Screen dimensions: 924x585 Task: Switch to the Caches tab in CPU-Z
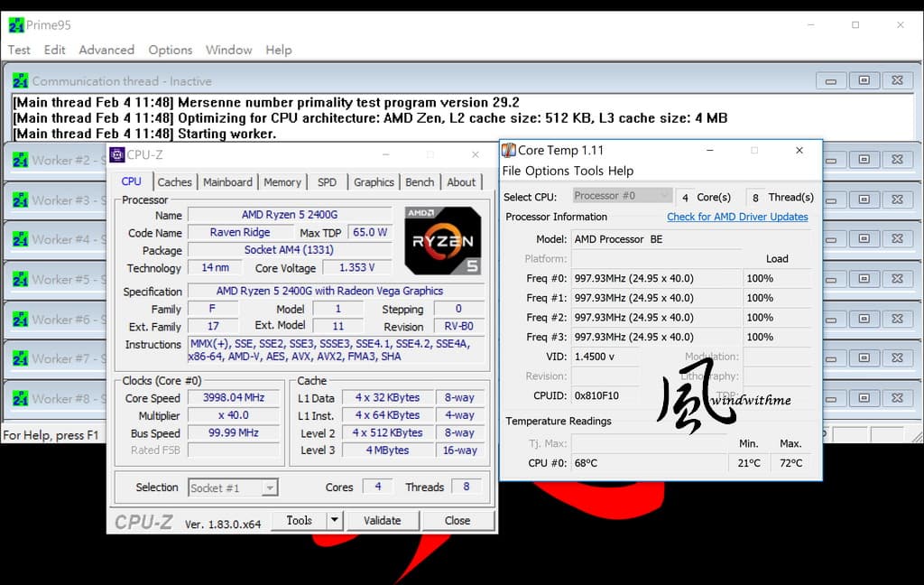pos(174,182)
